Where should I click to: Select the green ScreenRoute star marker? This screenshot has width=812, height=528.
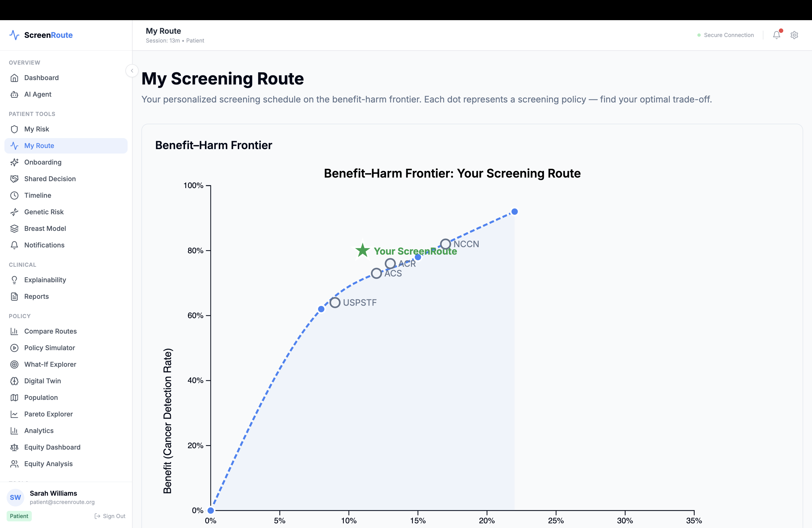(x=362, y=250)
